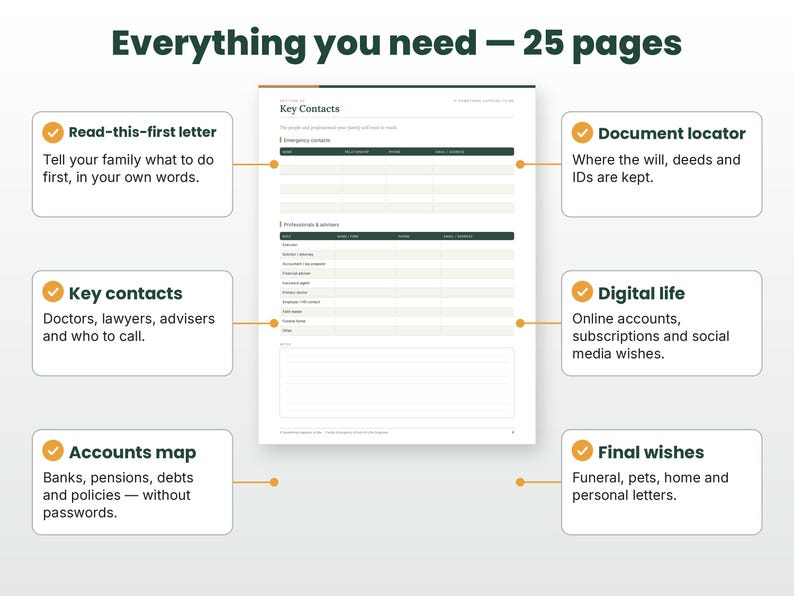
Task: Select the Document locator heading
Action: click(x=671, y=133)
